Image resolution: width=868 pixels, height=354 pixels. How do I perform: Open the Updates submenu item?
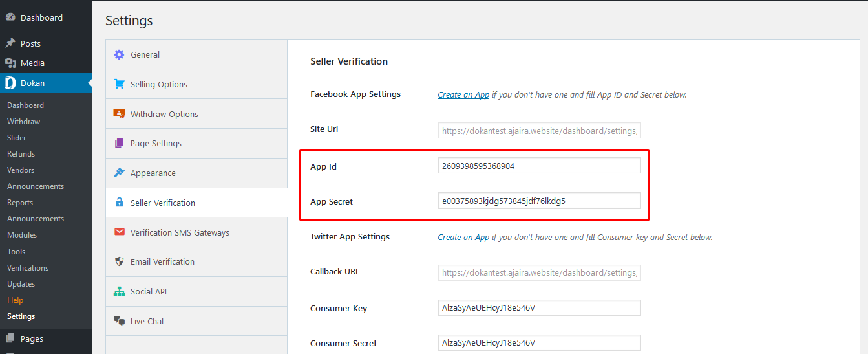tap(21, 283)
